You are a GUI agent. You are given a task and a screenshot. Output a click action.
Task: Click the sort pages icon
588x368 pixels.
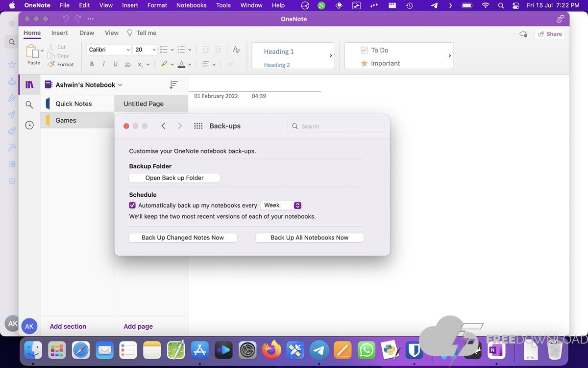(x=173, y=85)
